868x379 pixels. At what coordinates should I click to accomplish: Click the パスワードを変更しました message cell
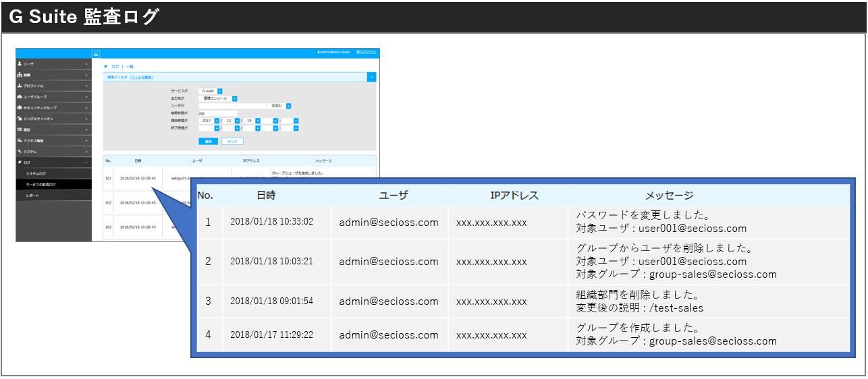point(709,222)
